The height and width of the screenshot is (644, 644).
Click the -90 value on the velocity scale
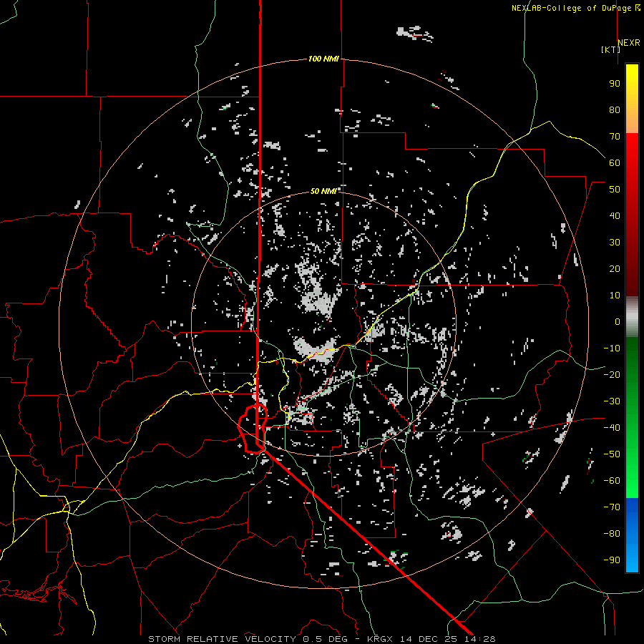[612, 560]
